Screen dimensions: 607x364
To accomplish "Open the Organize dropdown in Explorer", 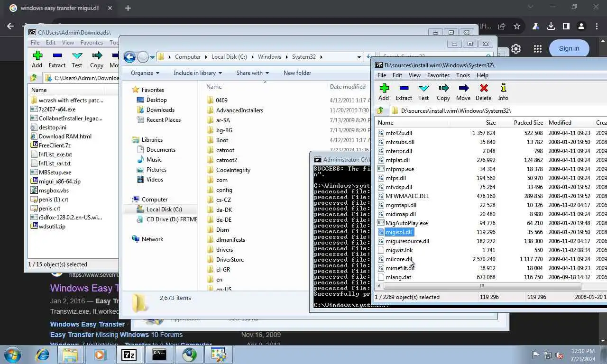I will point(145,73).
